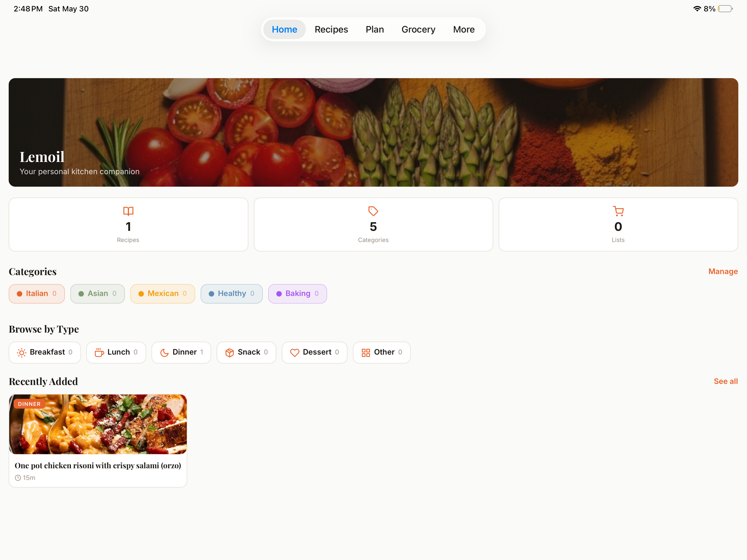Click the moon icon on Dinner

(164, 352)
